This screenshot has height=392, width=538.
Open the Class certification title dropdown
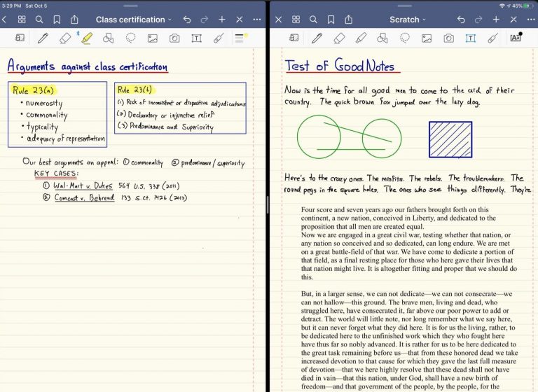[134, 20]
